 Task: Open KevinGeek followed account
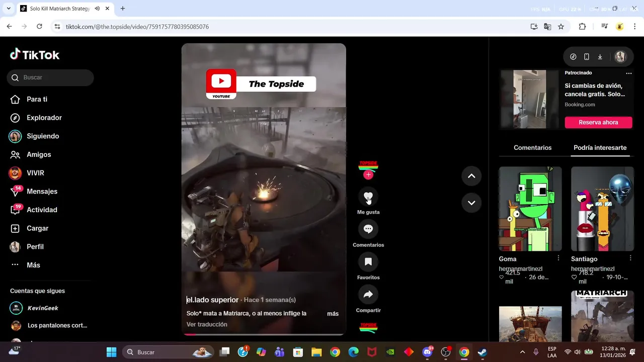tap(34, 308)
